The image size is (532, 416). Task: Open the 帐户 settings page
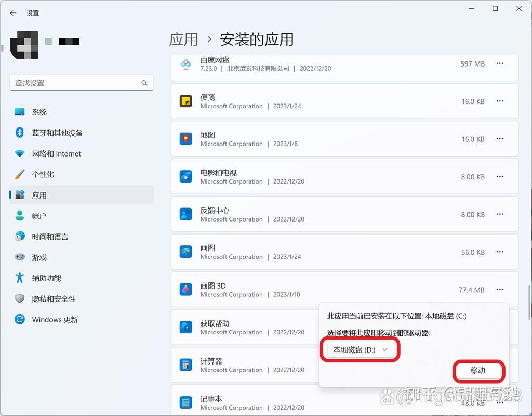82,216
